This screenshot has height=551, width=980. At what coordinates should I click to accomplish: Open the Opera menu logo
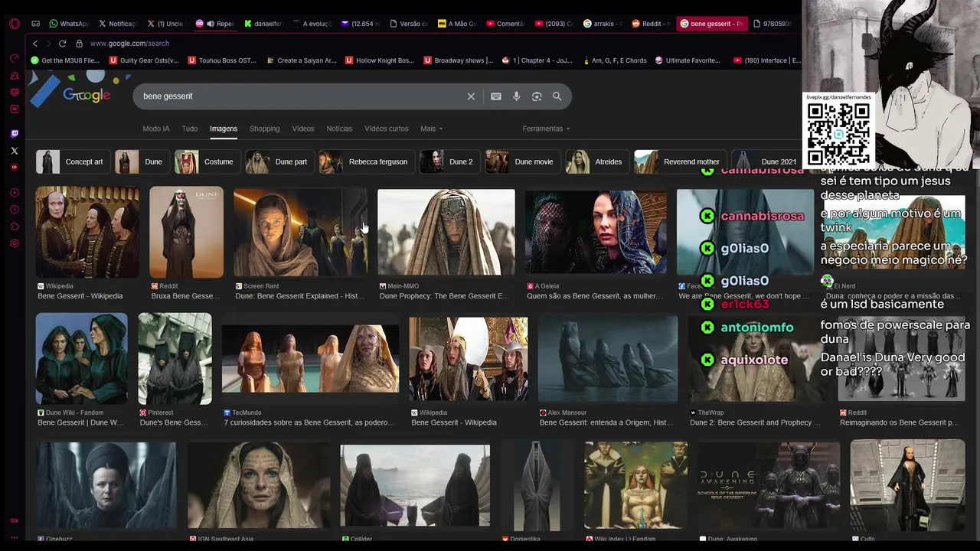(x=14, y=24)
